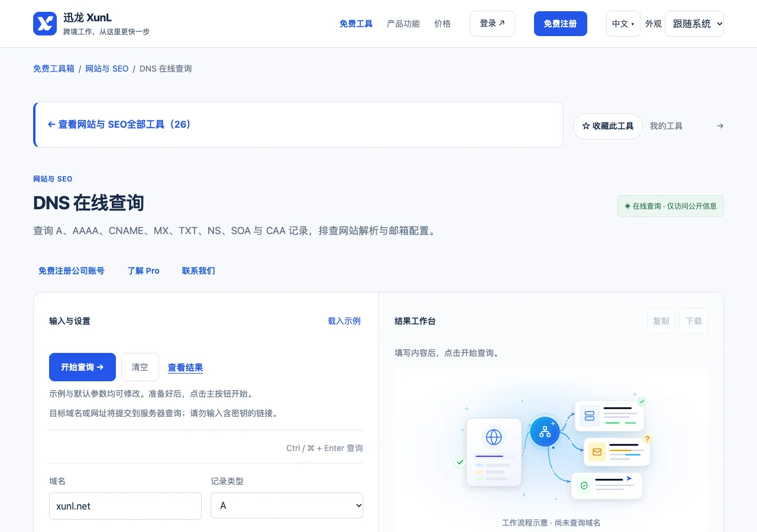Open the 跟随系统 appearance dropdown
This screenshot has width=757, height=532.
click(x=694, y=24)
